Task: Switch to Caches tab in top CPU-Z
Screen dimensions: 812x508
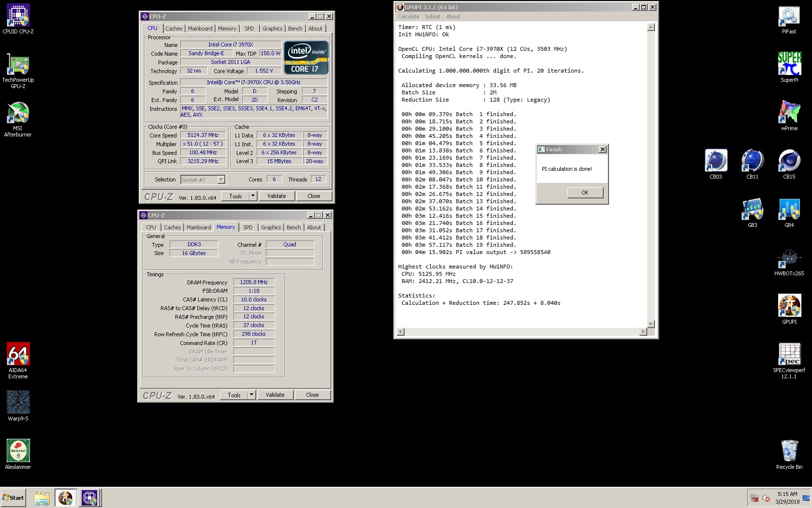Action: tap(174, 29)
